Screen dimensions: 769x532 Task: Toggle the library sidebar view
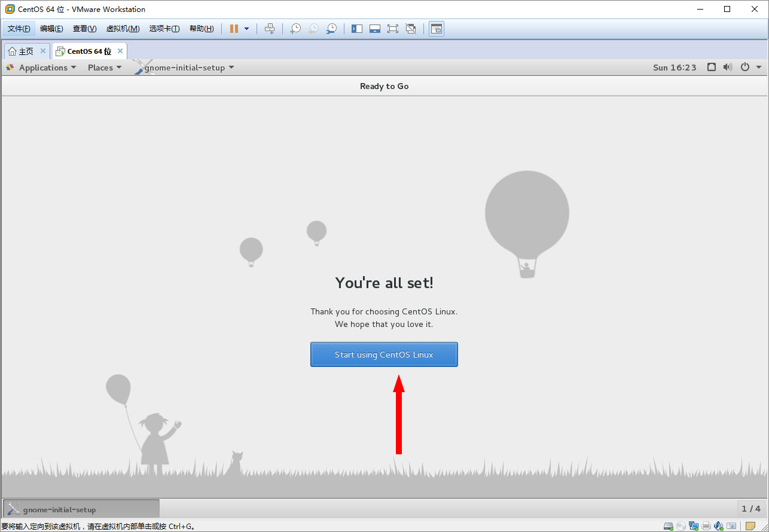point(357,29)
